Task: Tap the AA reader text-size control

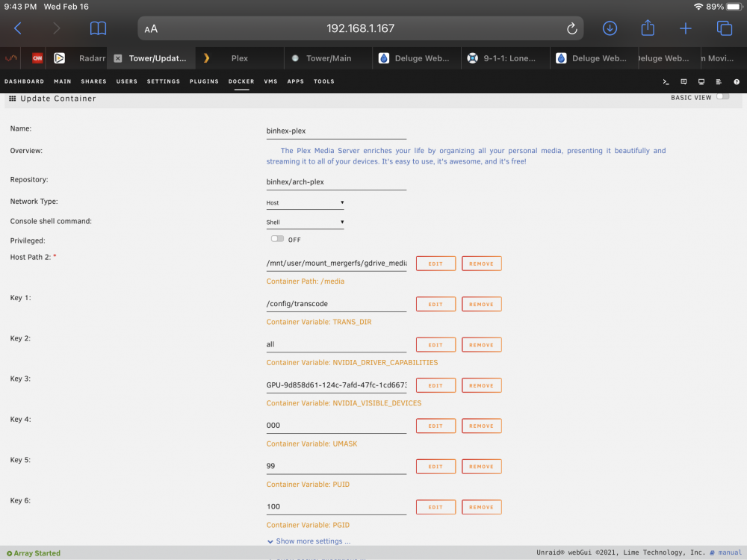Action: 151,29
